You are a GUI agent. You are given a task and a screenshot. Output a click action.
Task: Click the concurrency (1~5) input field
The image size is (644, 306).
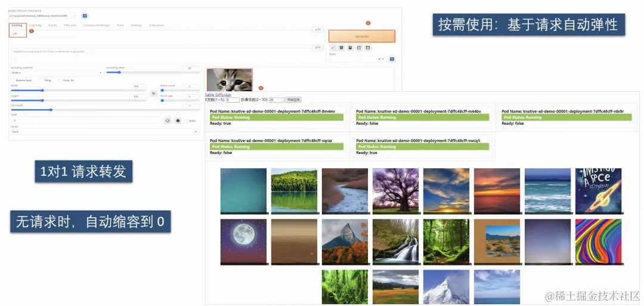tap(233, 100)
